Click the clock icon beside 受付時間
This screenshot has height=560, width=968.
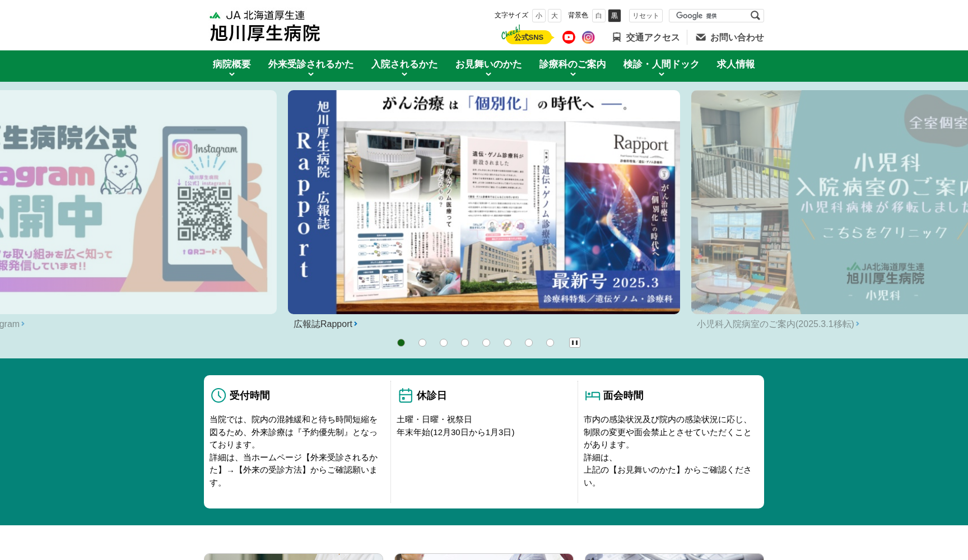click(x=217, y=395)
